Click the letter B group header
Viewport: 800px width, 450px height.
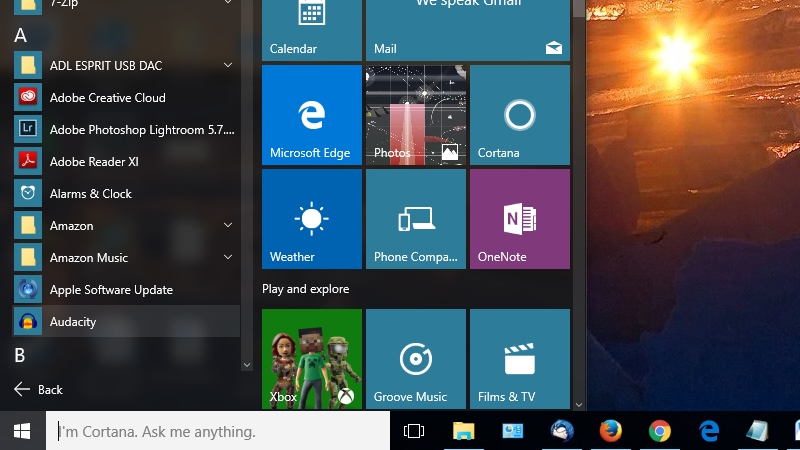(20, 355)
